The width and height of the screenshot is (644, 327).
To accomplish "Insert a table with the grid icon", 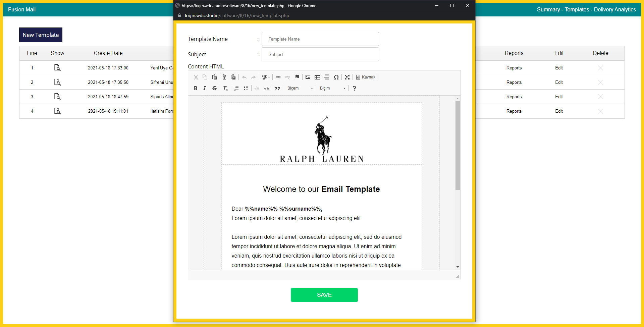I will [317, 77].
